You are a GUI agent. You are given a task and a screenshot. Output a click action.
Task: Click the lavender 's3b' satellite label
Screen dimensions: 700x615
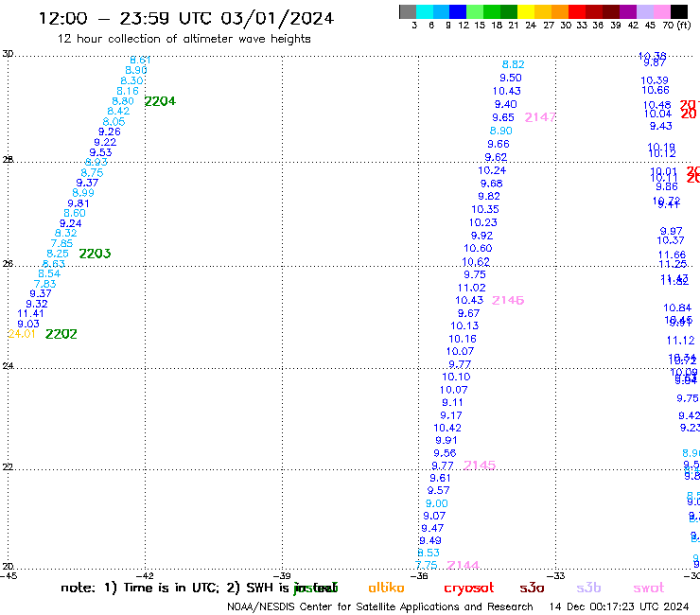click(588, 588)
